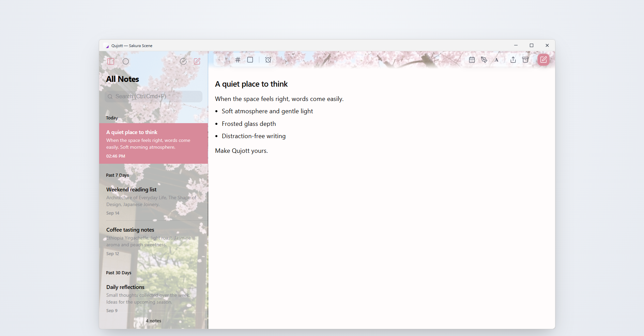Create a new note from sidebar compose icon
The width and height of the screenshot is (644, 336).
coord(197,61)
